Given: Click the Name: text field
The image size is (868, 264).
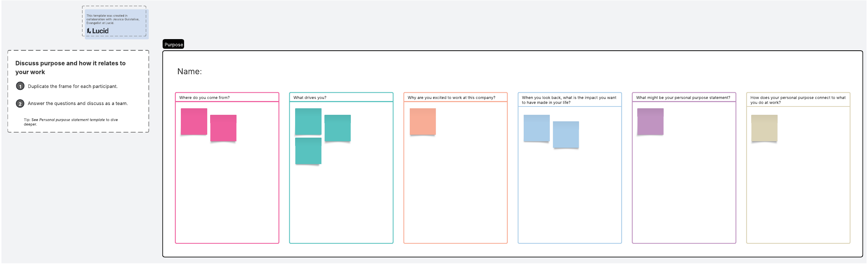Looking at the screenshot, I should (190, 72).
